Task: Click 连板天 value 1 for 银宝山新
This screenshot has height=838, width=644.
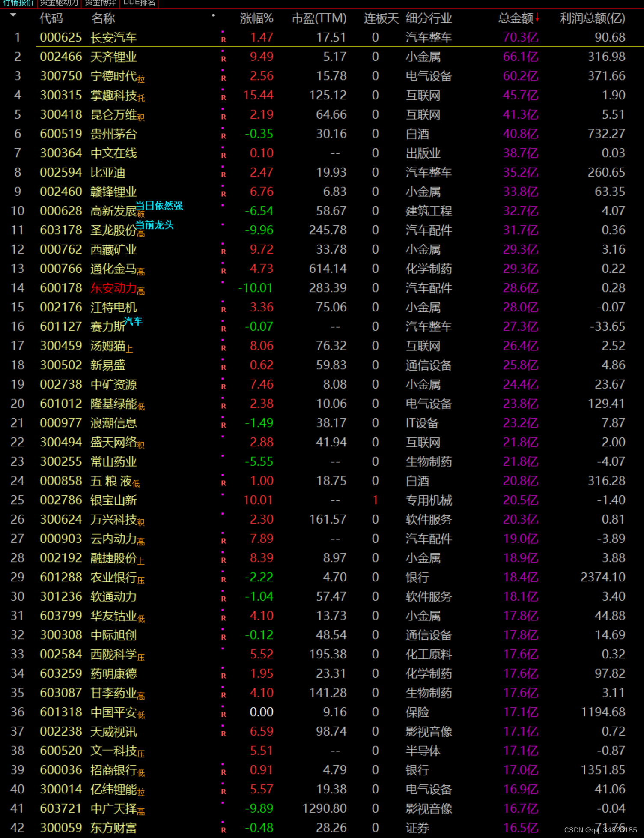Action: (376, 500)
